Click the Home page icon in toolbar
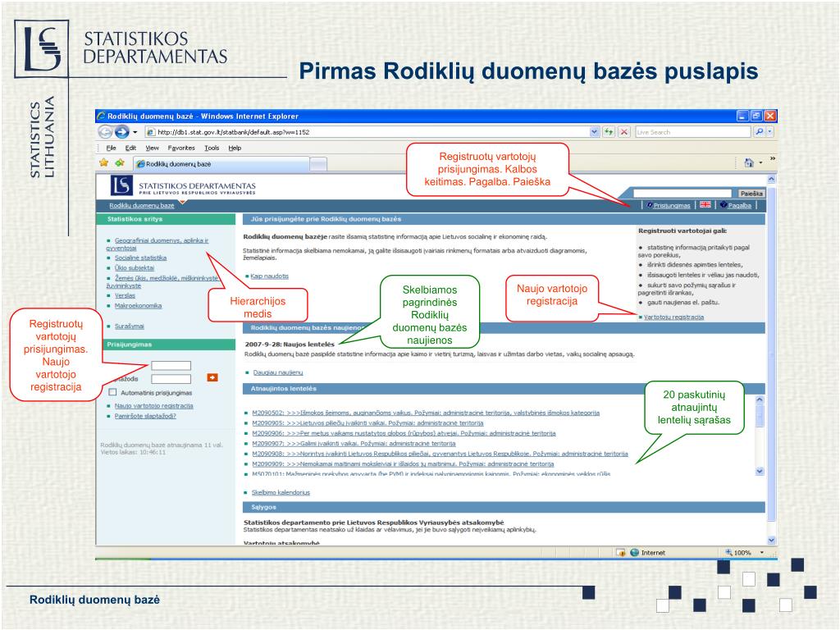The height and width of the screenshot is (630, 840). pos(749,162)
